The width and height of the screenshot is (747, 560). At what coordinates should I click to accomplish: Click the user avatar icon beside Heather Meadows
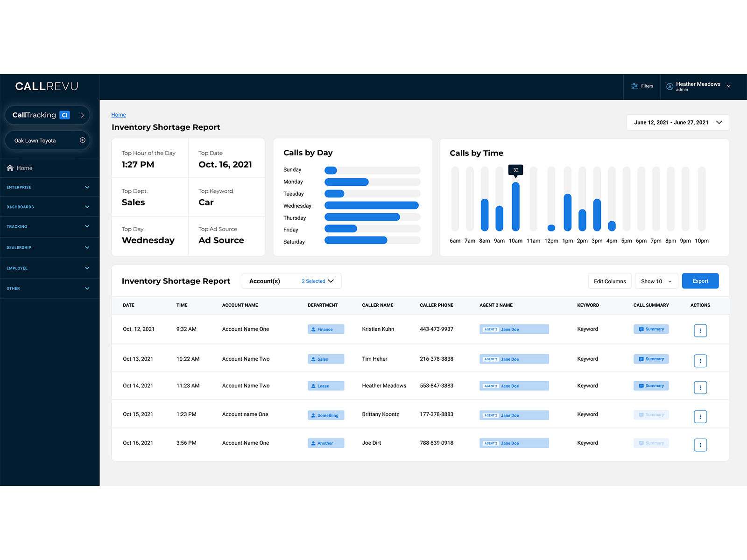(669, 86)
